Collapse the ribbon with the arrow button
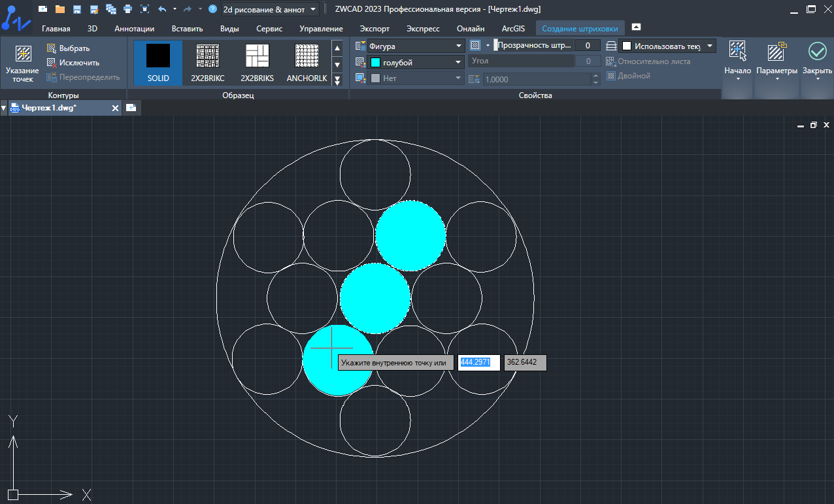 [x=636, y=27]
